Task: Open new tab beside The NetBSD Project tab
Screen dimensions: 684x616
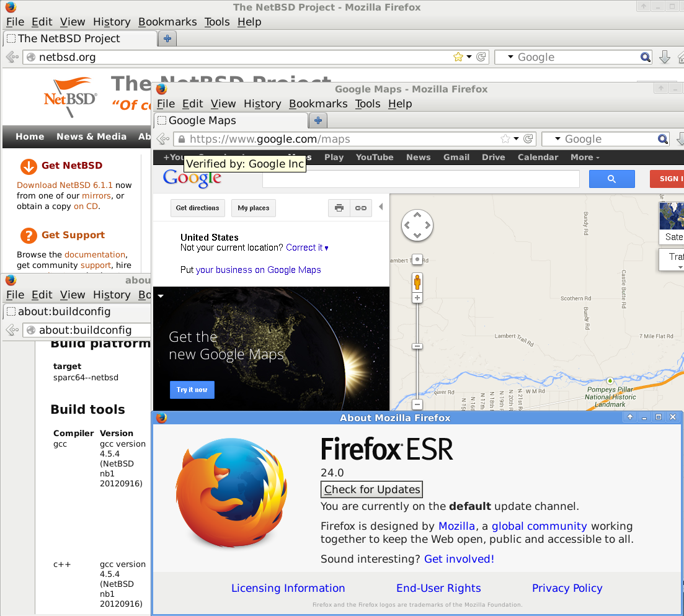Action: click(167, 38)
